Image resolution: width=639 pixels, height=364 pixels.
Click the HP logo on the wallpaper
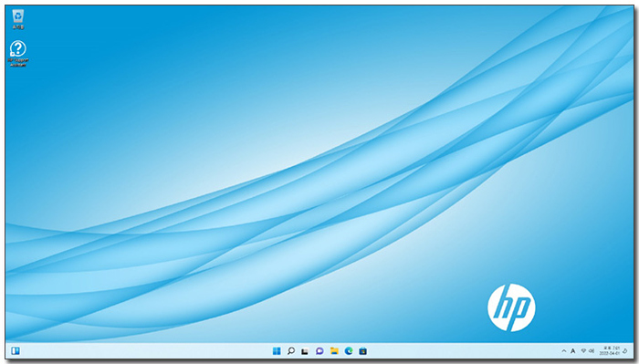pos(511,307)
